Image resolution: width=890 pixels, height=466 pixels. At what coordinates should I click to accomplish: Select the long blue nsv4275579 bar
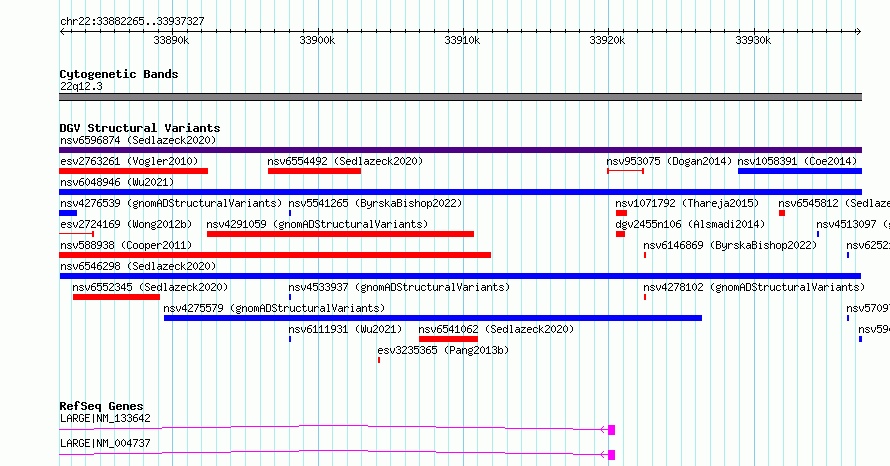(433, 318)
